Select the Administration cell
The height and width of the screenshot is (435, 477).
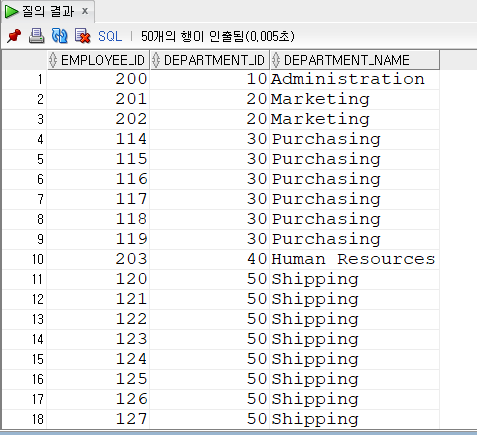tap(355, 79)
